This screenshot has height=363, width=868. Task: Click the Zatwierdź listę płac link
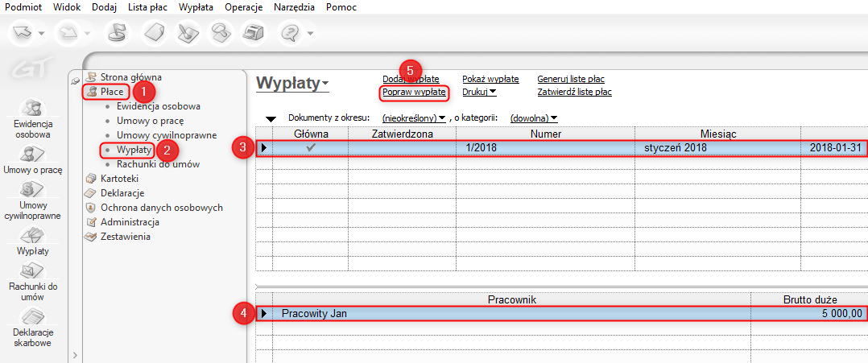(x=575, y=92)
